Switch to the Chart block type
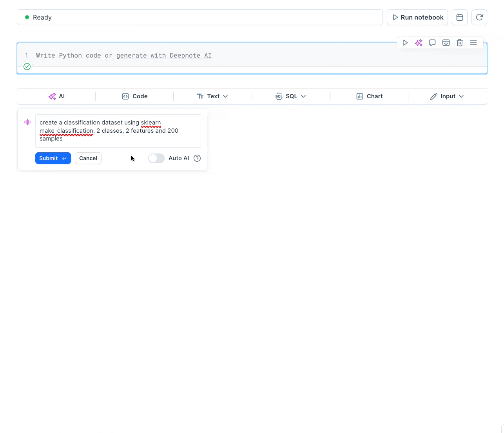 point(369,96)
